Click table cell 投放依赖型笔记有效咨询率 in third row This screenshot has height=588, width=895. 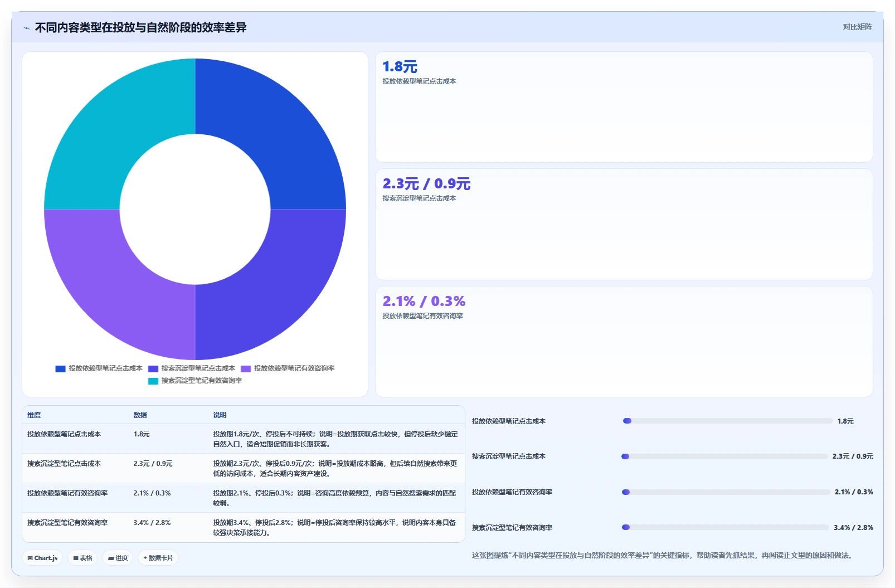pyautogui.click(x=67, y=493)
